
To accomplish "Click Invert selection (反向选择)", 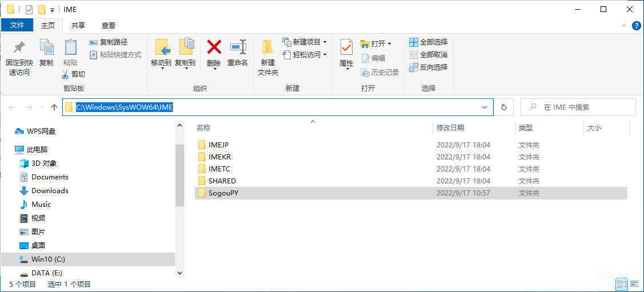I will [x=429, y=67].
